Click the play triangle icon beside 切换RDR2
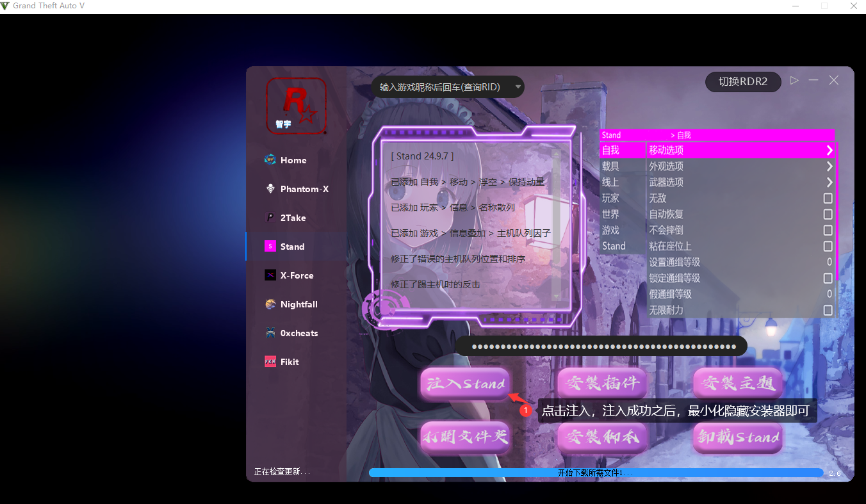Image resolution: width=866 pixels, height=504 pixels. coord(794,81)
